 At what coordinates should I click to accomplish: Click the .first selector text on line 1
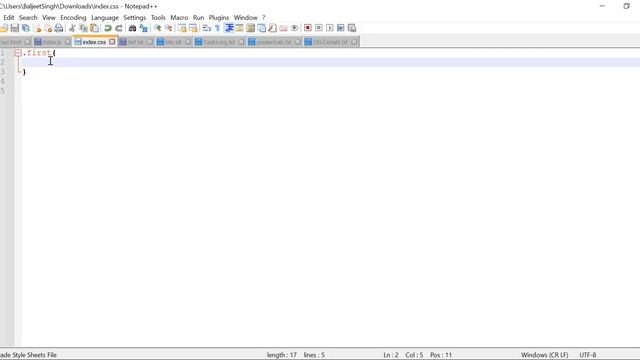(x=38, y=53)
